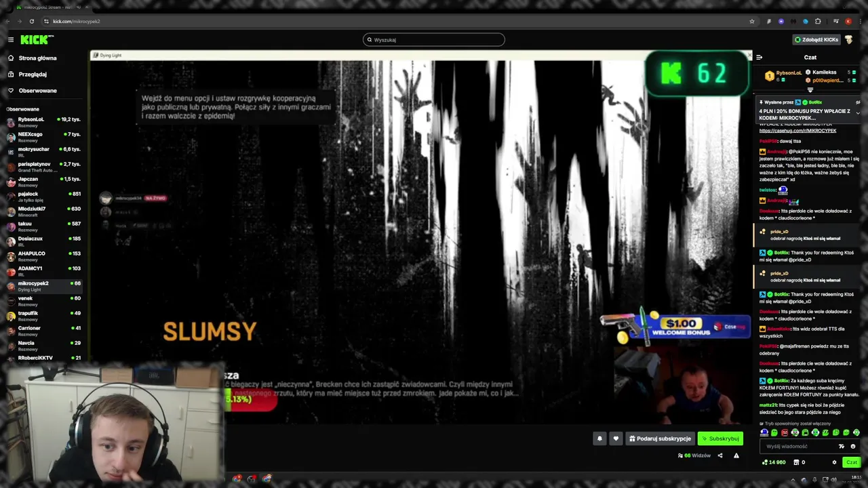Image resolution: width=868 pixels, height=488 pixels.
Task: Report the stream with the warning icon
Action: (736, 455)
